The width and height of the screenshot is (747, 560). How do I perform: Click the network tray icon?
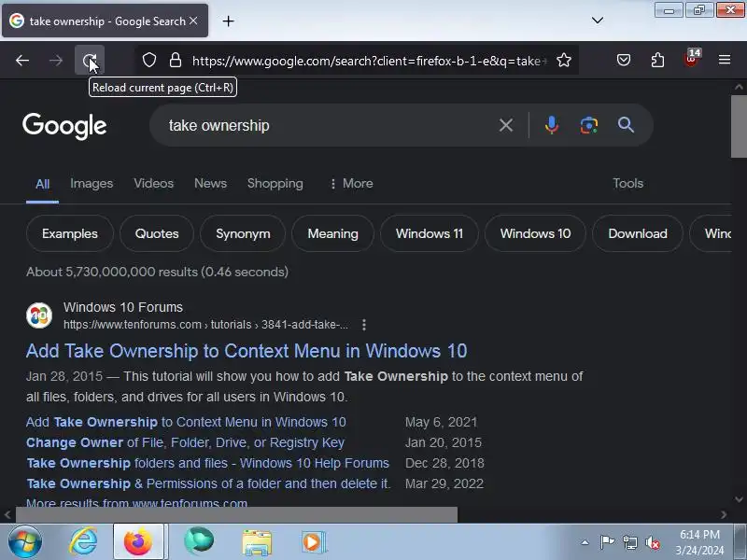(630, 543)
